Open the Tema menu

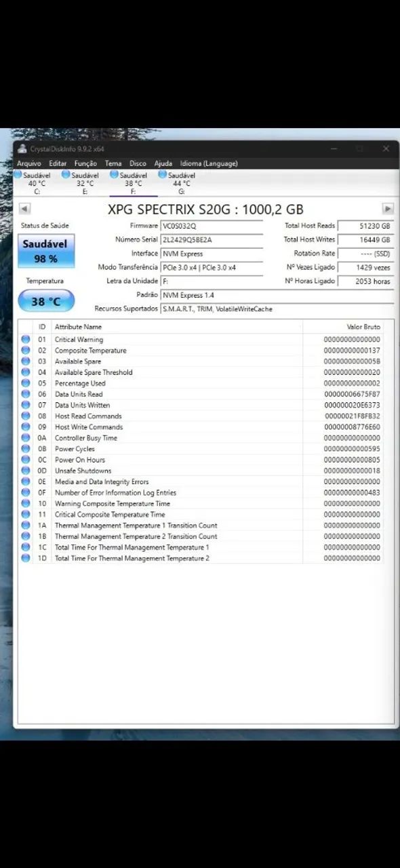click(113, 163)
